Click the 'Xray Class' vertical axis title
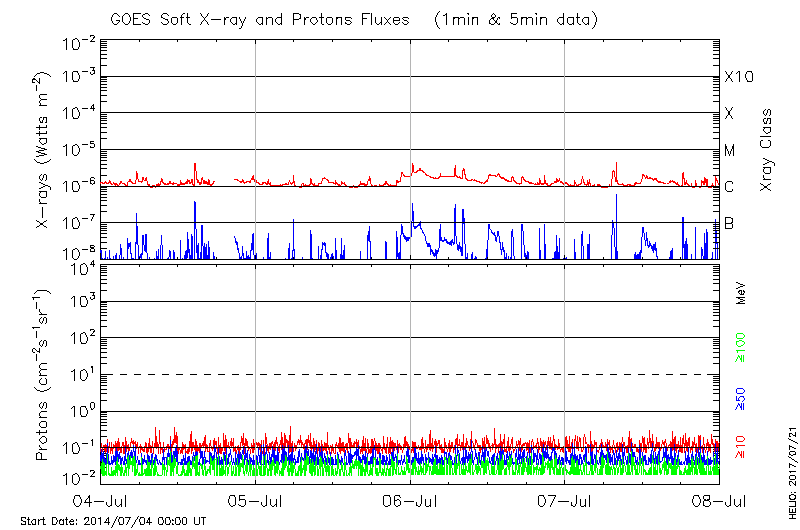This screenshot has height=530, width=800. tap(767, 150)
